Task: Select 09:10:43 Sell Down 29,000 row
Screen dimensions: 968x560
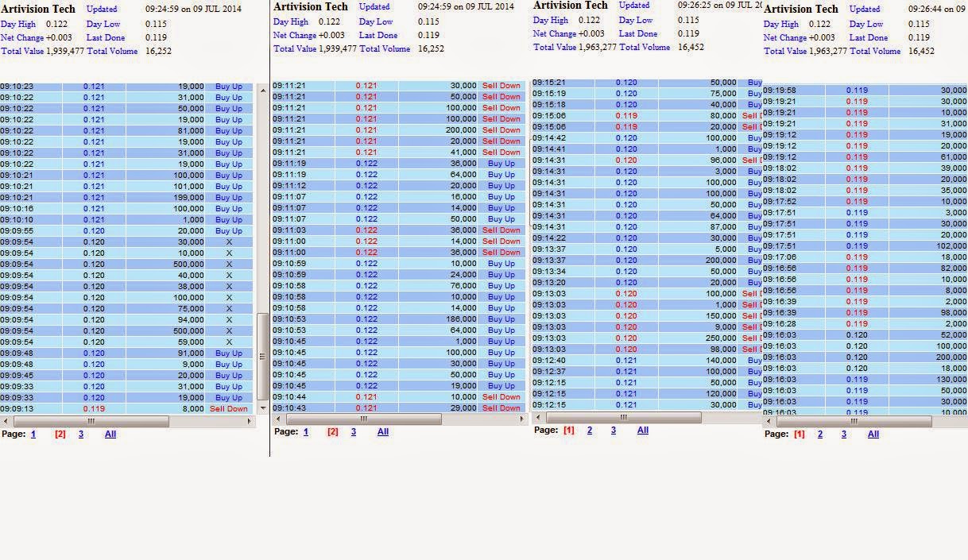Action: (399, 408)
